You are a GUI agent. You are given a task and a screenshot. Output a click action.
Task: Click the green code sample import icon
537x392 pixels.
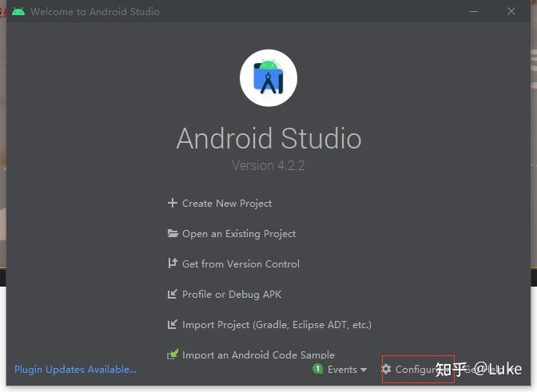[173, 354]
